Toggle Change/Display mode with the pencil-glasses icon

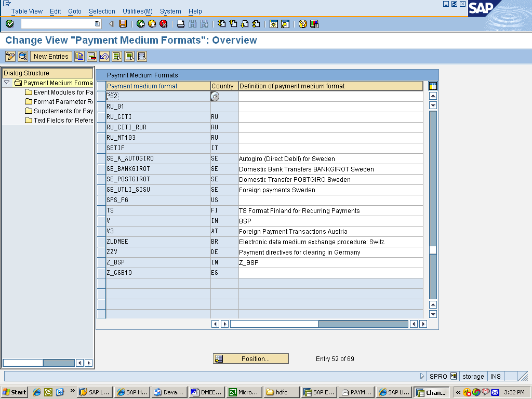click(9, 56)
